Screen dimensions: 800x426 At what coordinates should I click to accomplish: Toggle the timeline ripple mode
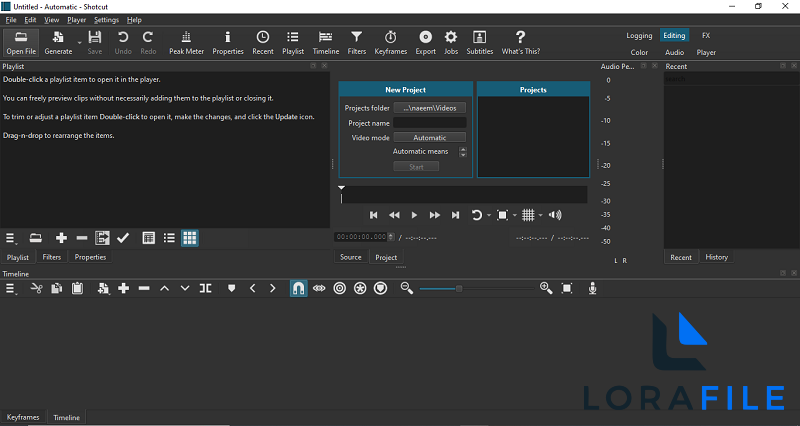[x=339, y=289]
